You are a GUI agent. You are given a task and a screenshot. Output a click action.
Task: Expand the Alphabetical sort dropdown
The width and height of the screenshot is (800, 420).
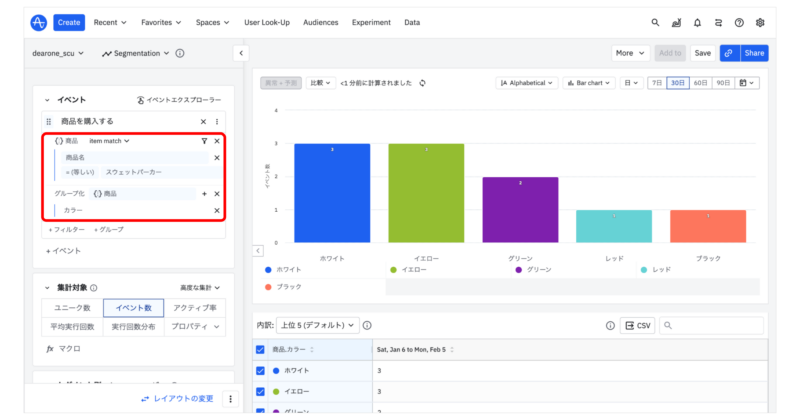(527, 83)
